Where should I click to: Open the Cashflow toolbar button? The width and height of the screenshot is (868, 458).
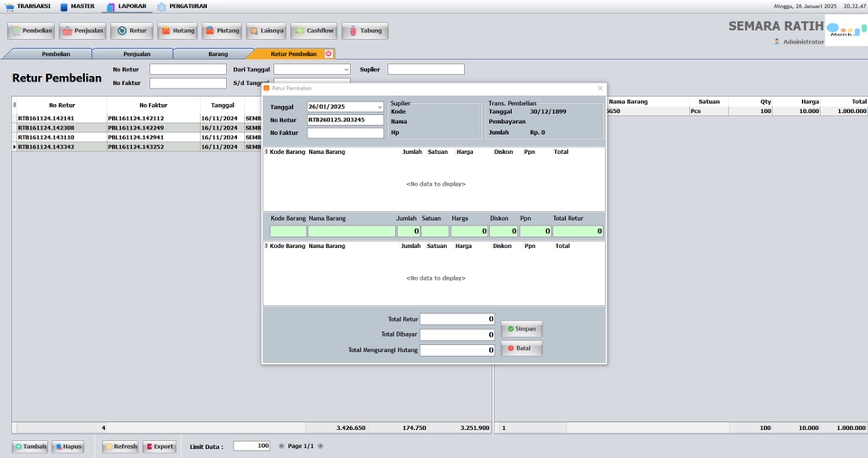(x=314, y=31)
